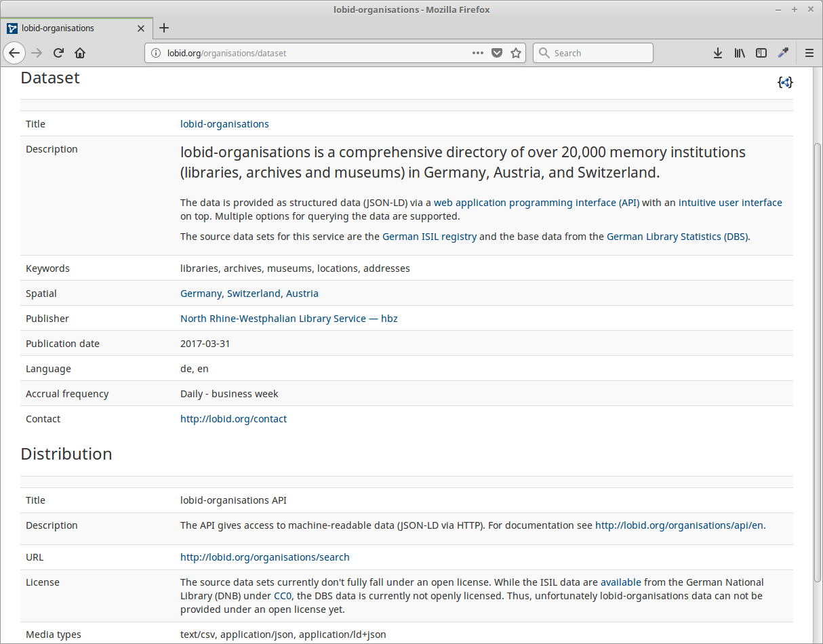Open a new tab with plus button

164,28
